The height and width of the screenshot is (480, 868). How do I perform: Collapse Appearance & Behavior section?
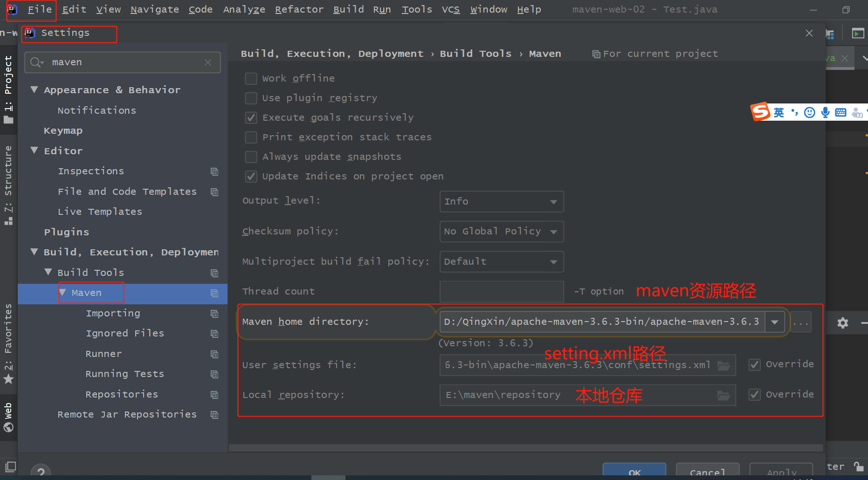34,89
